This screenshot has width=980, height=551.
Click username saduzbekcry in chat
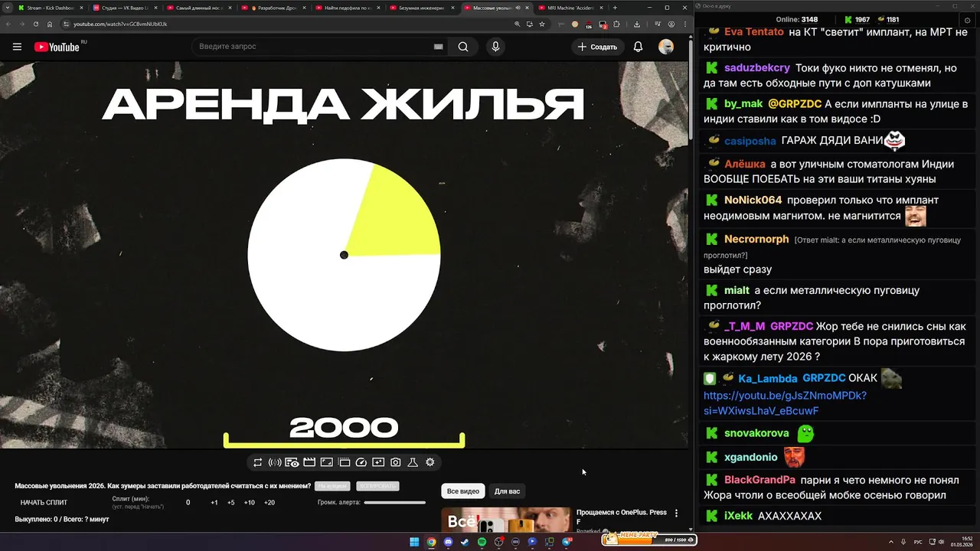click(x=757, y=68)
